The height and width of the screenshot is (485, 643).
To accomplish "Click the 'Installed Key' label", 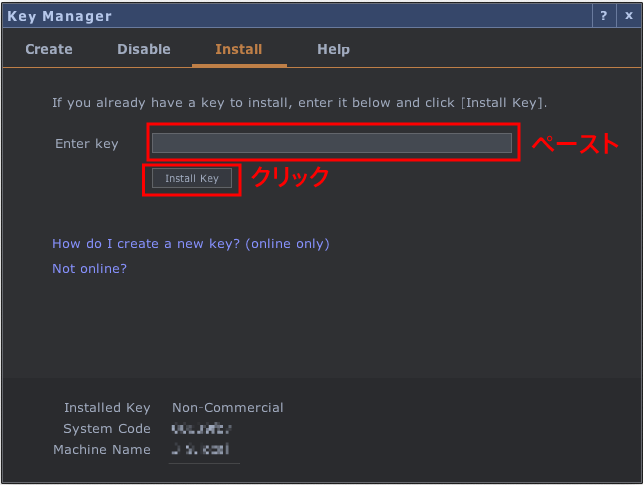I will (x=107, y=407).
